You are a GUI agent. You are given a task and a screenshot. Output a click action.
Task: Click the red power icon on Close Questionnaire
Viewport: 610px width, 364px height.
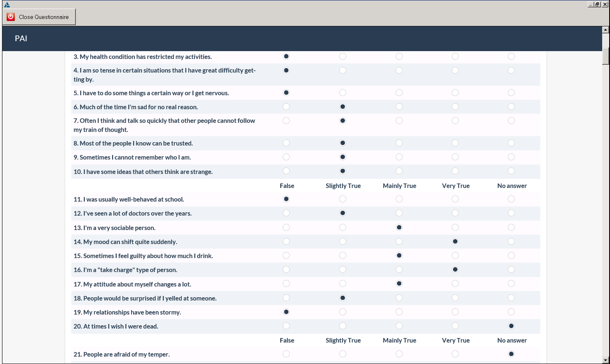pyautogui.click(x=11, y=16)
